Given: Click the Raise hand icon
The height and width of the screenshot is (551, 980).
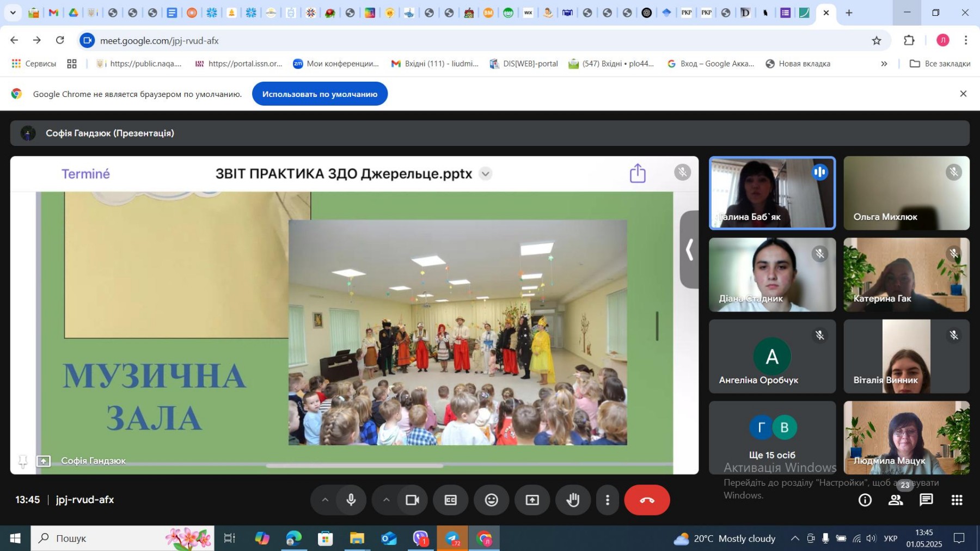Looking at the screenshot, I should [572, 500].
